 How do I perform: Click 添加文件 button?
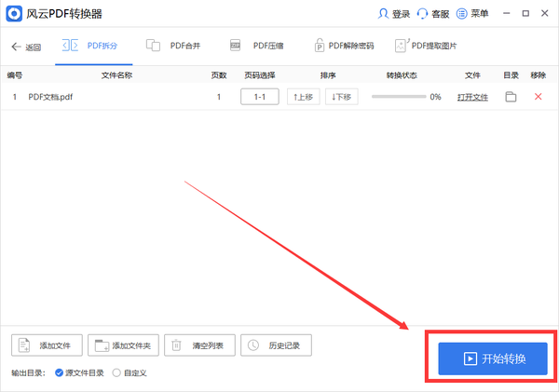tap(48, 345)
